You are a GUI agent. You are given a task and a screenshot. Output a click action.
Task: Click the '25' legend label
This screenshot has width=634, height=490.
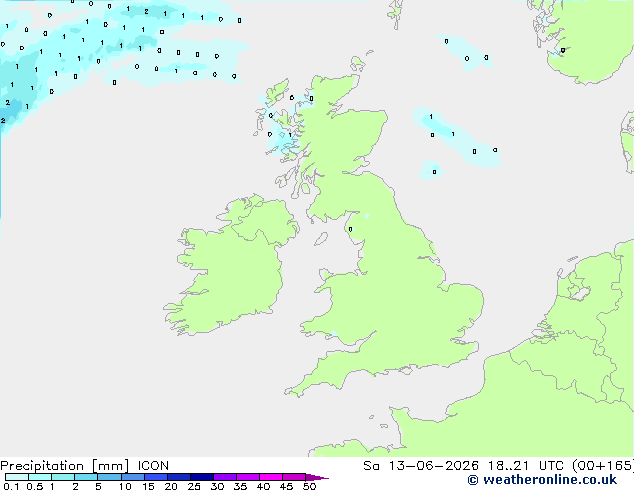point(194,486)
